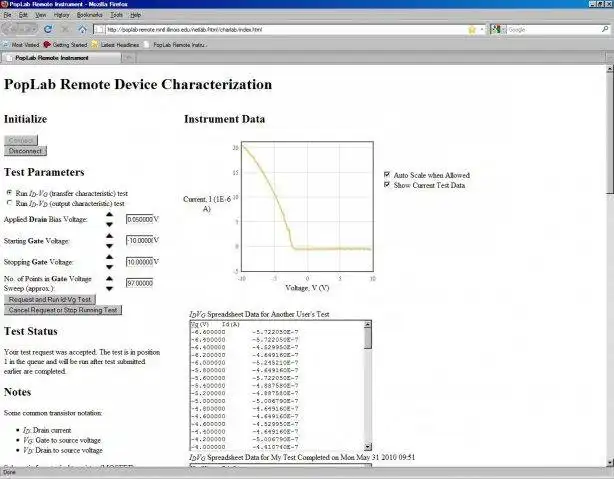
Task: Open the File menu
Action: (x=7, y=15)
